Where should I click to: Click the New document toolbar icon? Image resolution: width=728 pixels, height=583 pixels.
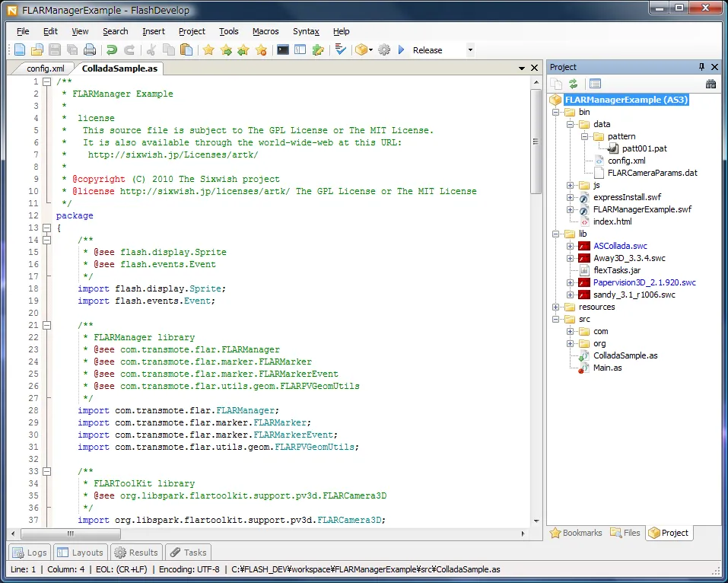pyautogui.click(x=20, y=49)
